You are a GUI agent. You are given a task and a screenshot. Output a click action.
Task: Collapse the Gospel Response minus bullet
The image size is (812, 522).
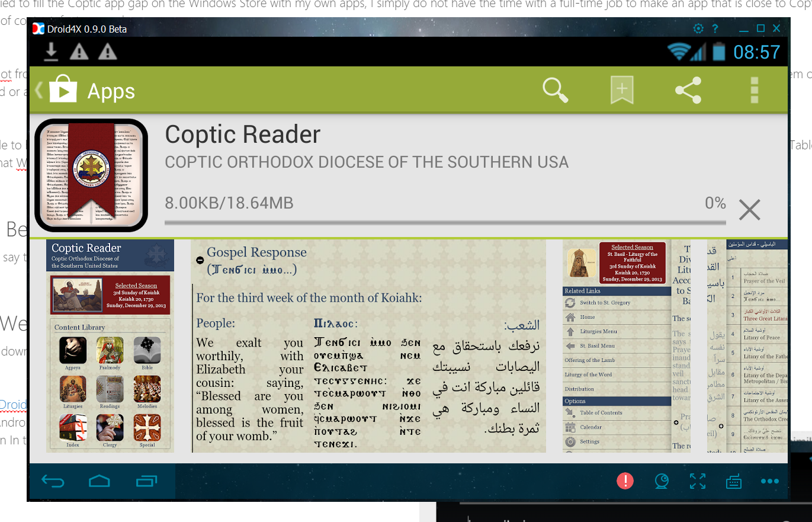pyautogui.click(x=200, y=260)
